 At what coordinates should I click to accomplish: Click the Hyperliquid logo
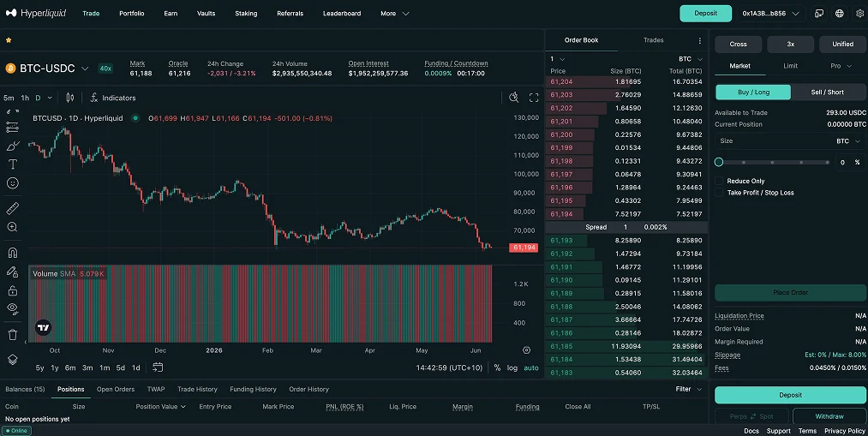tap(36, 13)
